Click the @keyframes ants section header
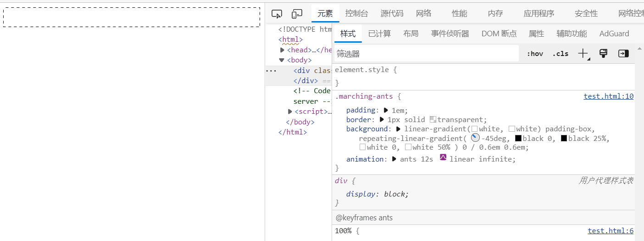644x241 pixels. (364, 218)
